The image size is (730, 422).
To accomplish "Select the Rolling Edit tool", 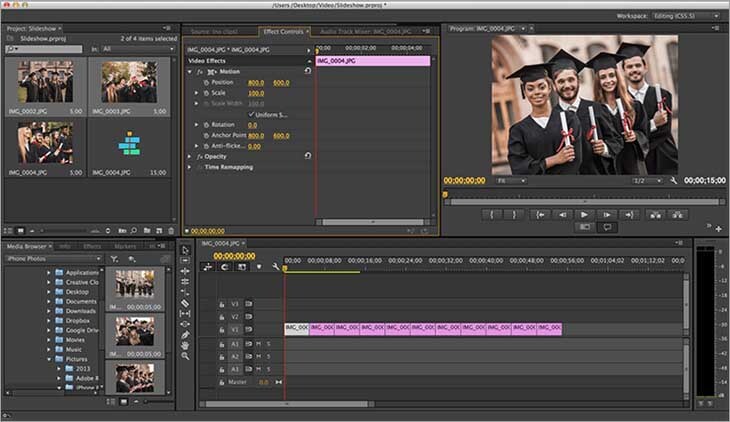I will [185, 282].
